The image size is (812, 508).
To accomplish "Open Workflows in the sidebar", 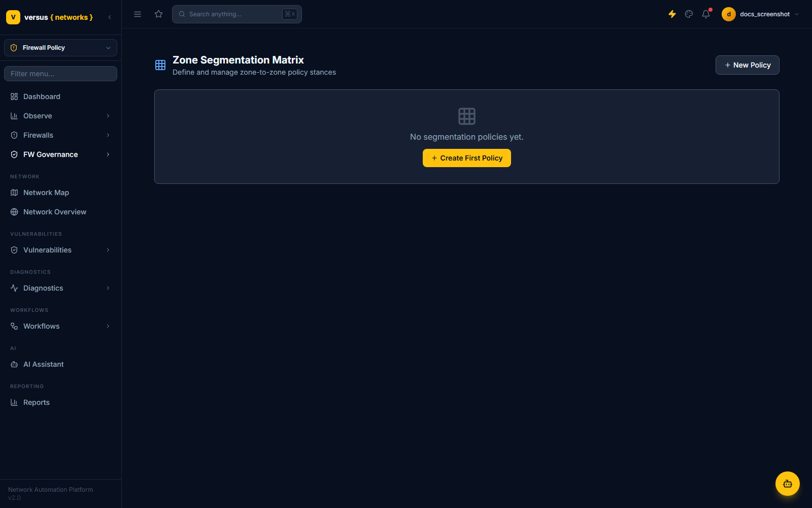I will click(x=60, y=326).
